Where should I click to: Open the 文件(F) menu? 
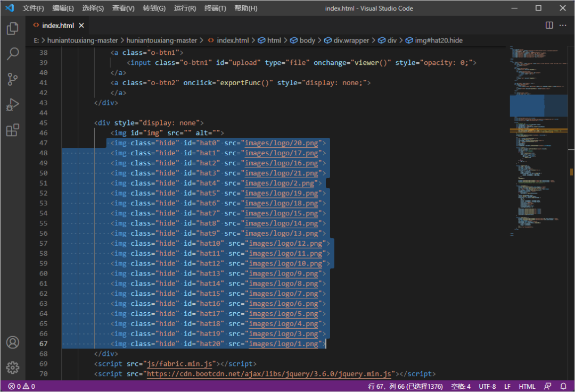tap(34, 9)
